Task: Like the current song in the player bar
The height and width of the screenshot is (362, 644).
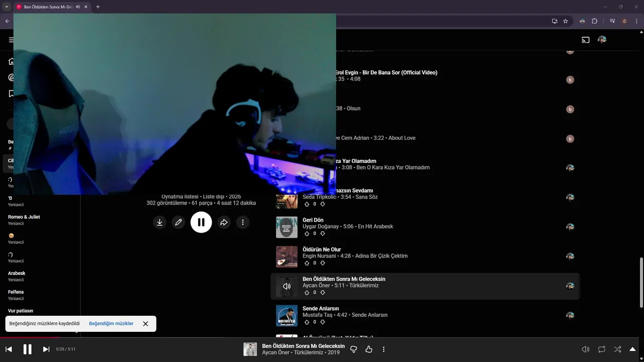Action: (x=369, y=349)
